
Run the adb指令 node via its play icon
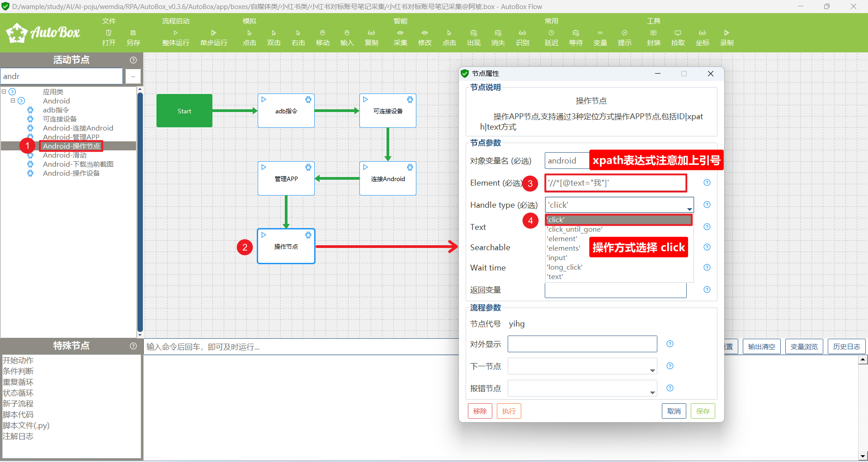(264, 99)
